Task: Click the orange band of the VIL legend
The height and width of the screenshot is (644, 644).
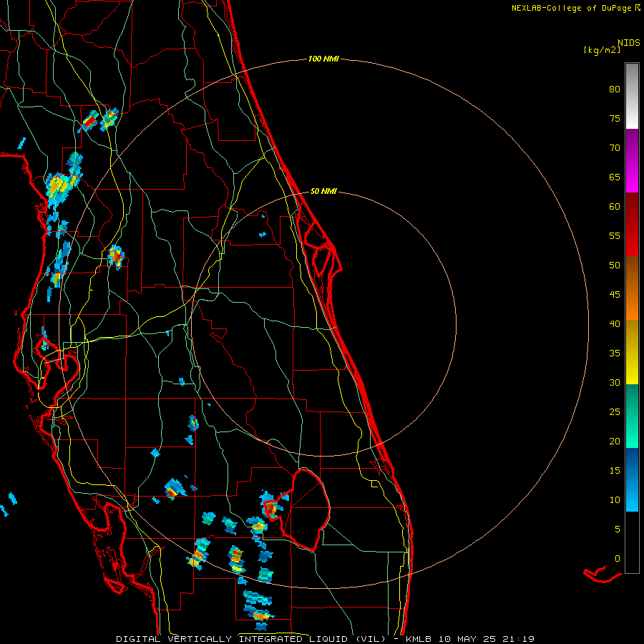Action: [x=632, y=288]
